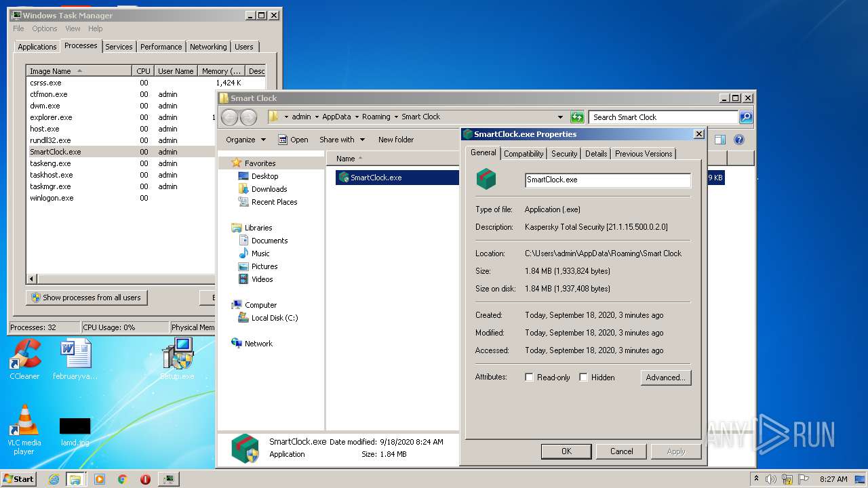
Task: Open Task Manager File menu
Action: tap(18, 28)
